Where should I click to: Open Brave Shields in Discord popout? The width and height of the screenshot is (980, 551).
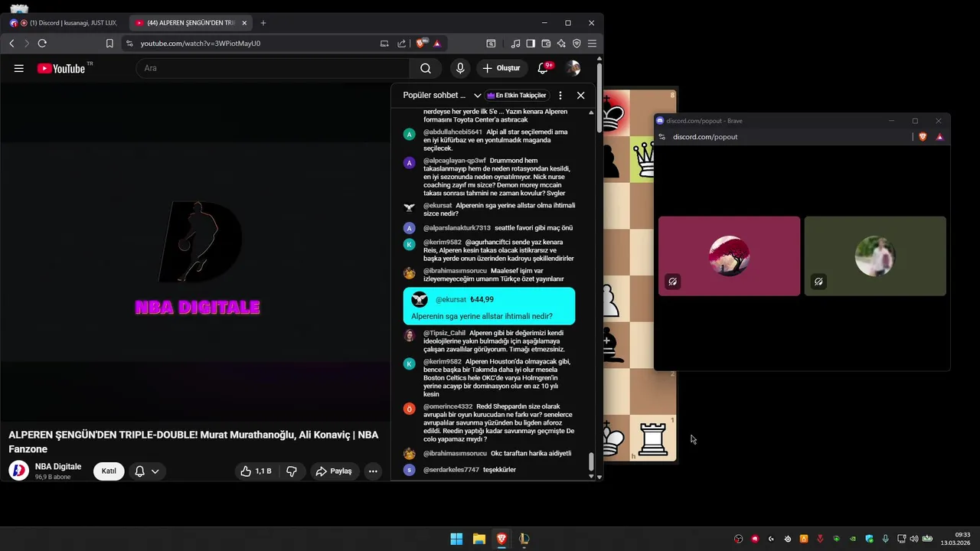pos(923,137)
